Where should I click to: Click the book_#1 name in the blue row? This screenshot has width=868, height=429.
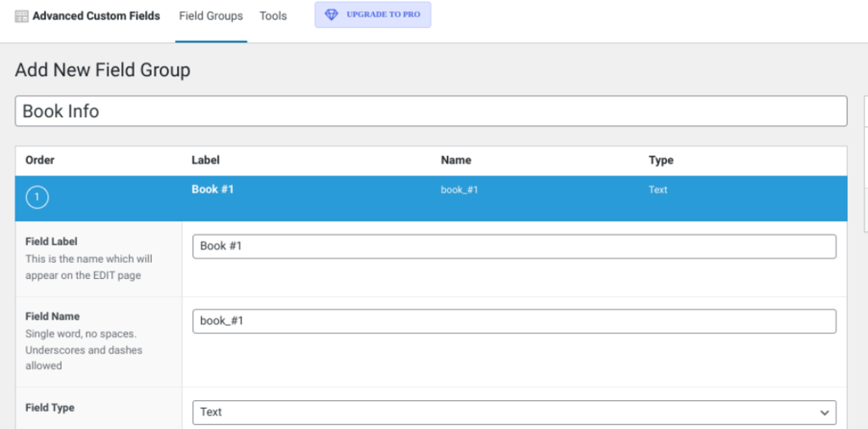coord(459,190)
